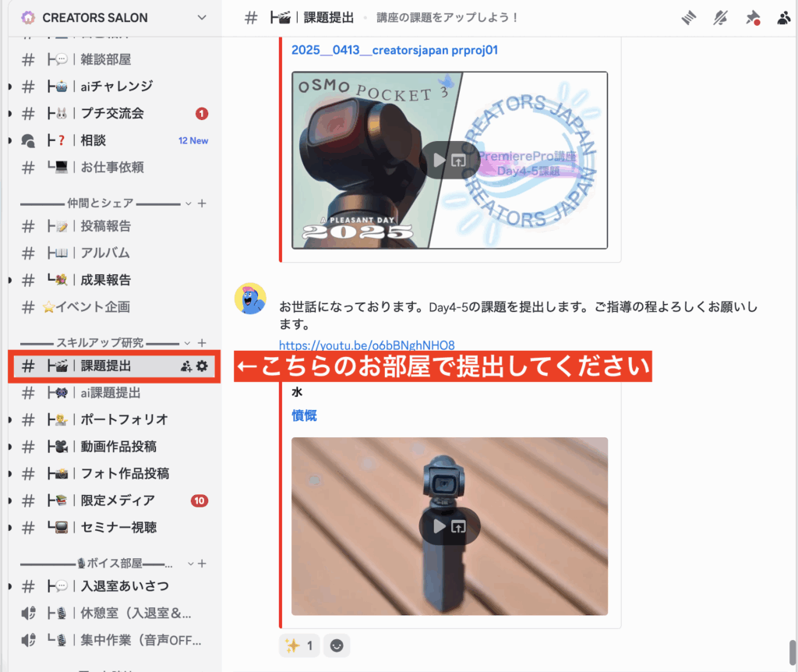Viewport: 798px width, 672px height.
Task: Go to the ポートフォリオ channel
Action: point(114,419)
